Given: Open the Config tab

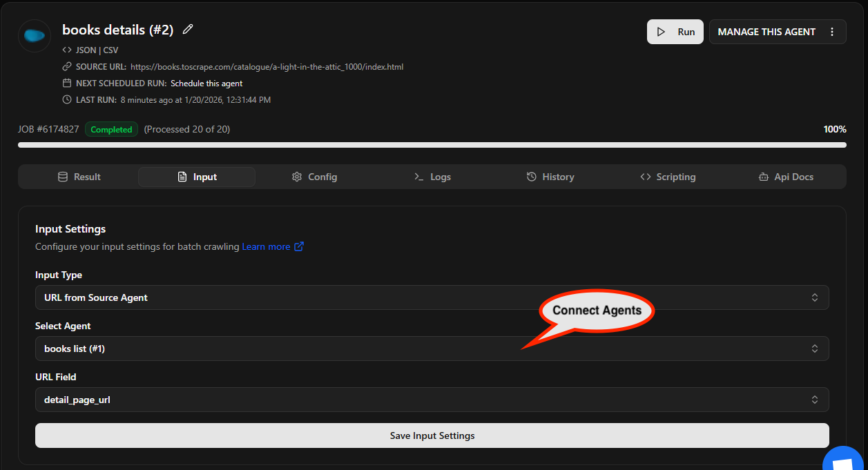Looking at the screenshot, I should click(314, 177).
